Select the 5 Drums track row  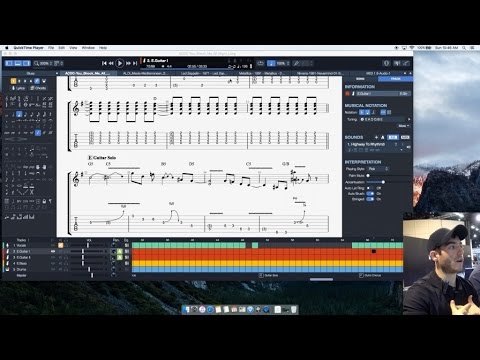click(66, 269)
